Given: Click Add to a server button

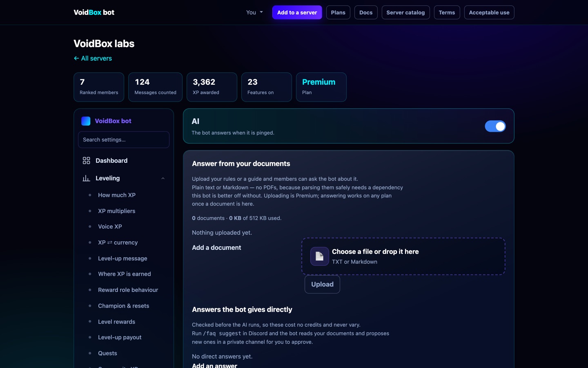Looking at the screenshot, I should point(297,13).
